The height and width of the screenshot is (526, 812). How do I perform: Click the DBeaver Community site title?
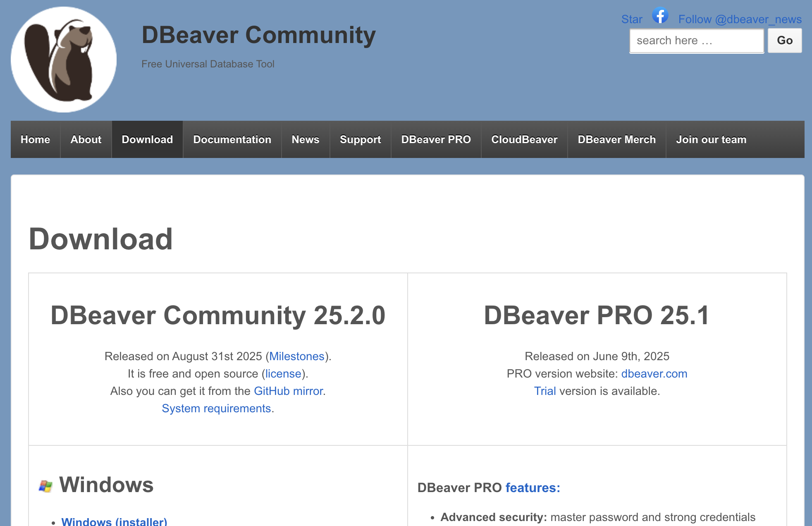click(x=259, y=35)
